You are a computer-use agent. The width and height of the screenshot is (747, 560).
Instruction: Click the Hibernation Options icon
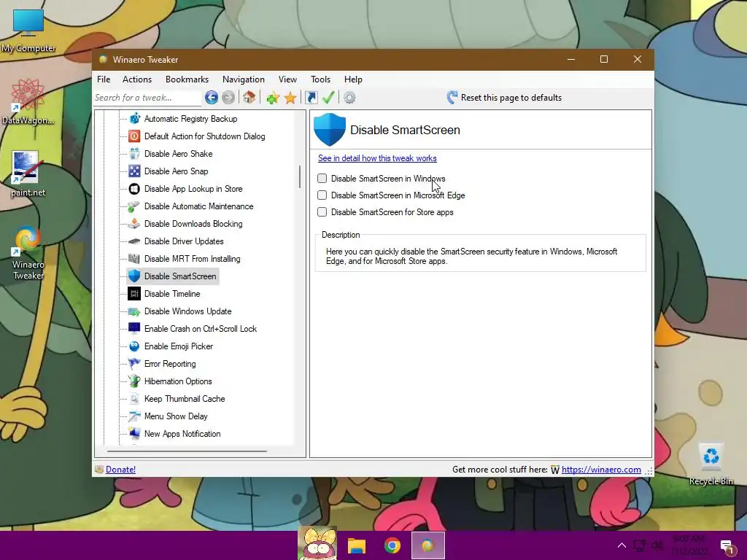click(134, 381)
